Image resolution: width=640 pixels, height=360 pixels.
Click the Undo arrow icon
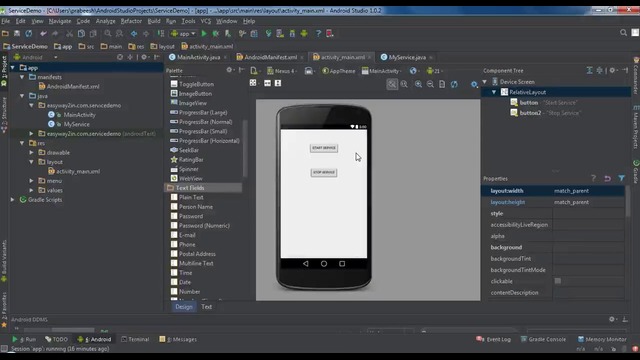(x=43, y=33)
